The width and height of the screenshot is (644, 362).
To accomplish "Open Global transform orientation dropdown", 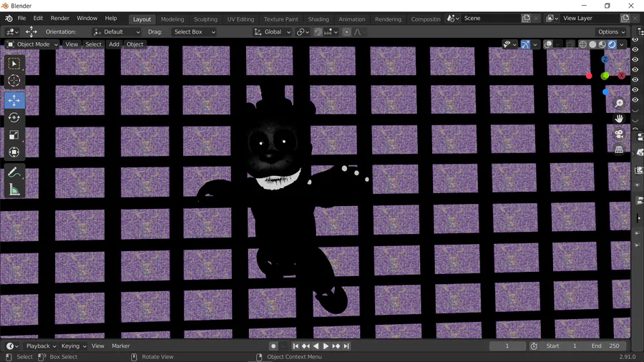I will pyautogui.click(x=273, y=32).
